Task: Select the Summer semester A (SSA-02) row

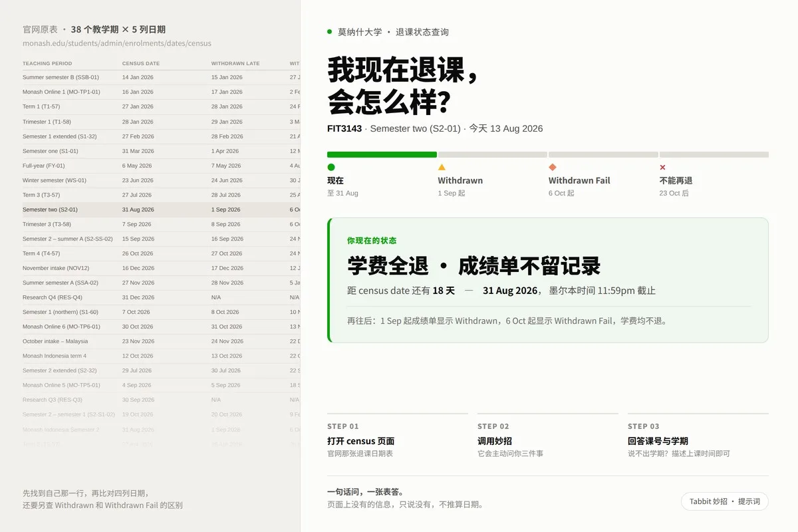Action: pos(162,283)
